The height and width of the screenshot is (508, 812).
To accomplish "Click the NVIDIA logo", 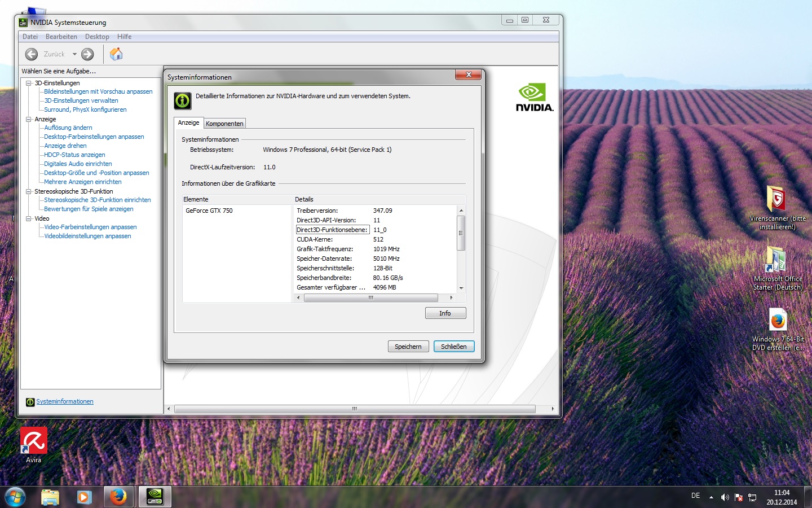I will (x=535, y=98).
